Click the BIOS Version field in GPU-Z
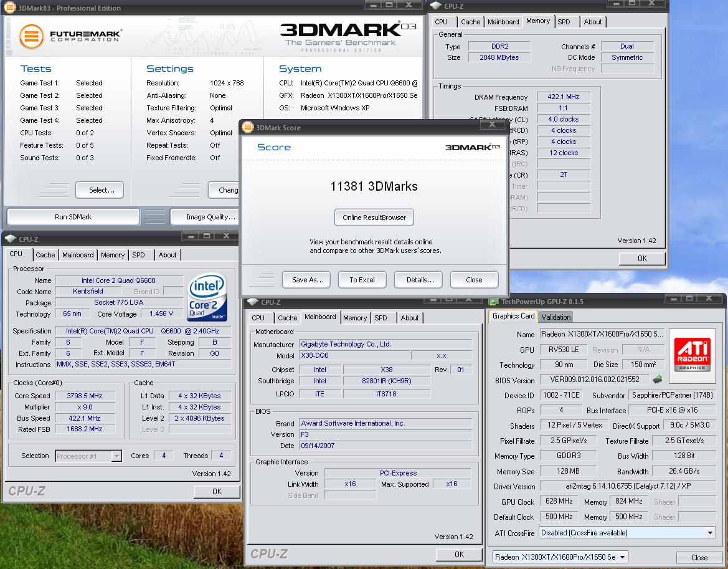The width and height of the screenshot is (728, 569). 595,380
